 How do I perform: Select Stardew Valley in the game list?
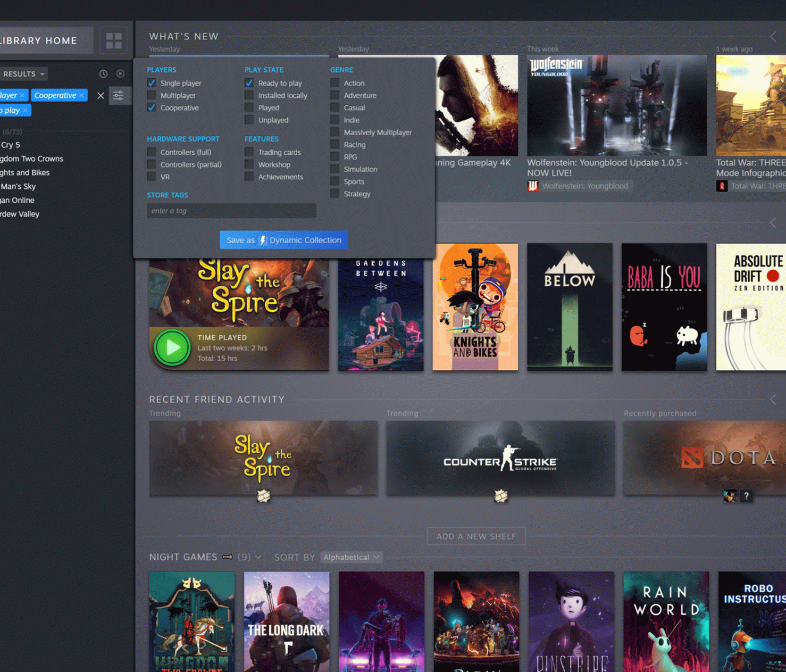[x=20, y=214]
